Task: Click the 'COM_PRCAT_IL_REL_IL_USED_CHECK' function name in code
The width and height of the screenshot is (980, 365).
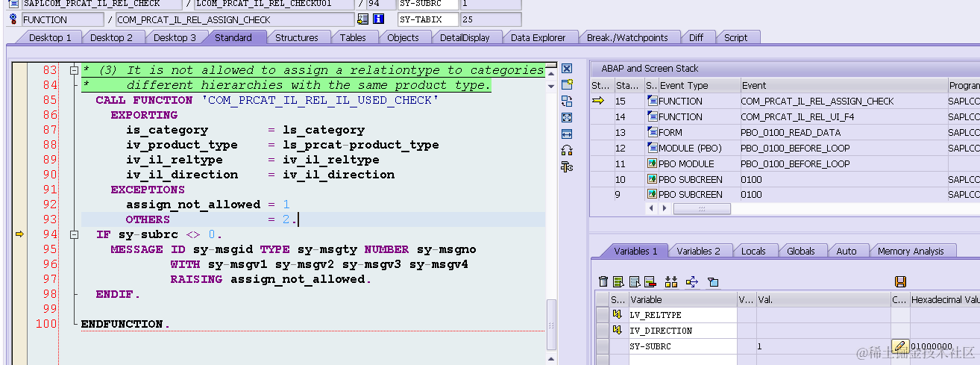Action: pyautogui.click(x=319, y=100)
